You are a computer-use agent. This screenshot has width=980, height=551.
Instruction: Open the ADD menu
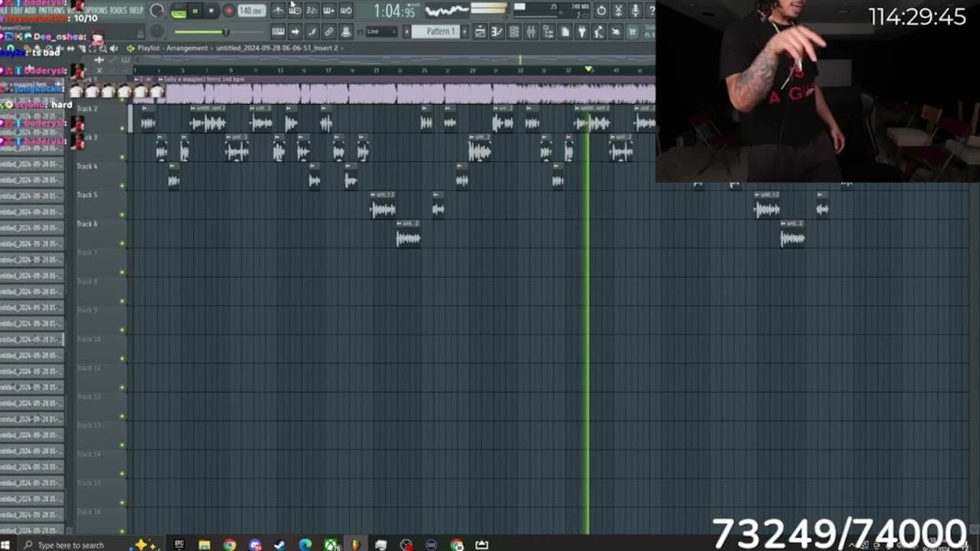(x=30, y=10)
